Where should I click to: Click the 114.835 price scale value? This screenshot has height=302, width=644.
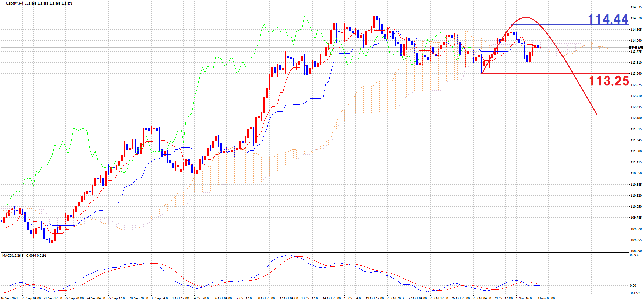[x=636, y=7]
